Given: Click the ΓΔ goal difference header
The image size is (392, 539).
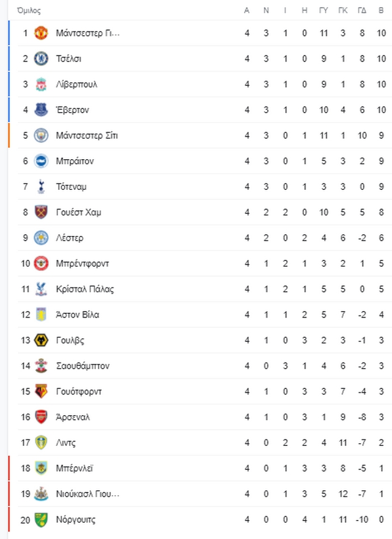Looking at the screenshot, I should click(x=362, y=11).
